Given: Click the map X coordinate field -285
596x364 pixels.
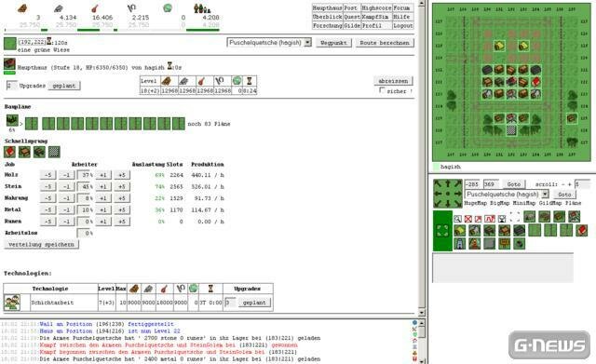Looking at the screenshot, I should 472,184.
